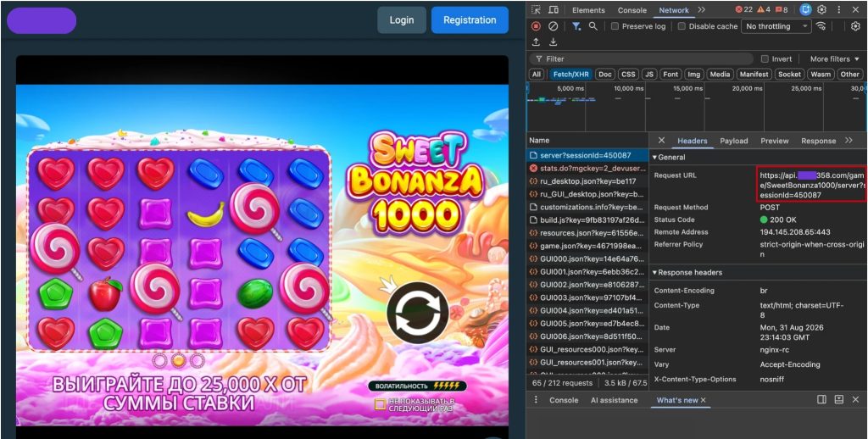
Task: Click the network Filter input field
Action: pyautogui.click(x=642, y=58)
